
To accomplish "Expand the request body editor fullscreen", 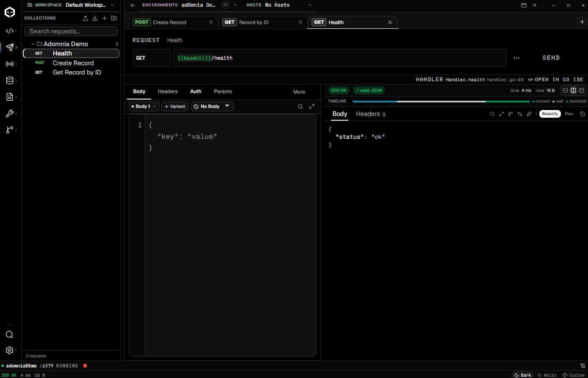I will pos(312,107).
